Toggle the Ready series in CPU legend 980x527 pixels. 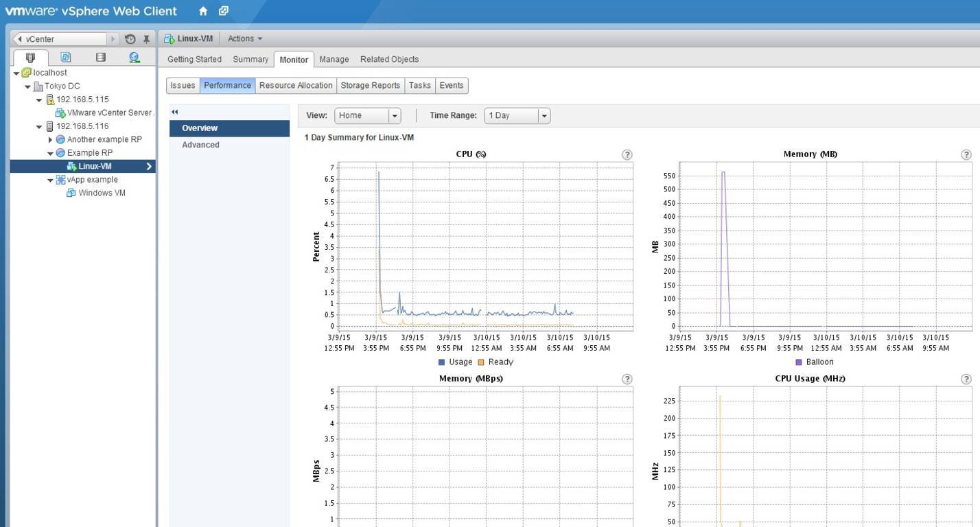pos(495,362)
